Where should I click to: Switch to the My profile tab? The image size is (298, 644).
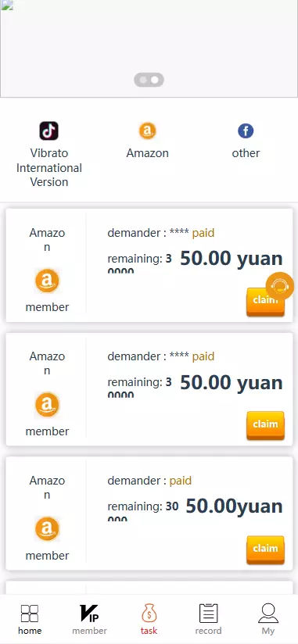pos(268,619)
